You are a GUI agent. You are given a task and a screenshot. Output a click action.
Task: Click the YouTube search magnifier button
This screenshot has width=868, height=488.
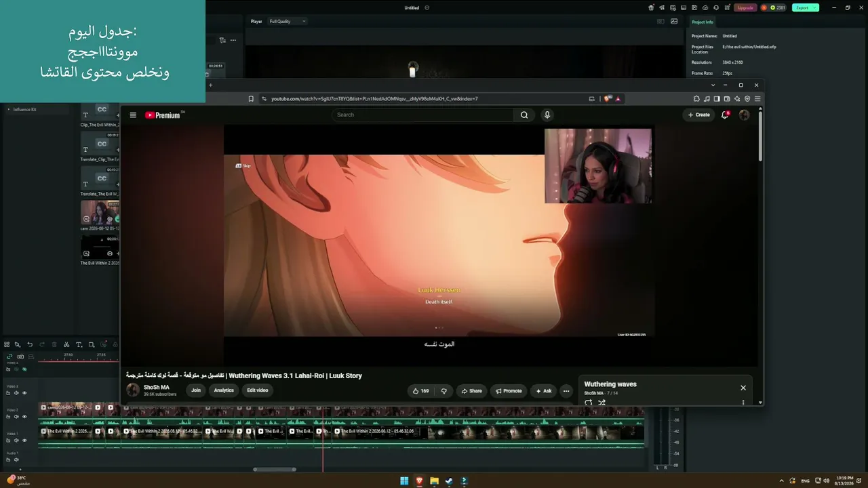[524, 115]
